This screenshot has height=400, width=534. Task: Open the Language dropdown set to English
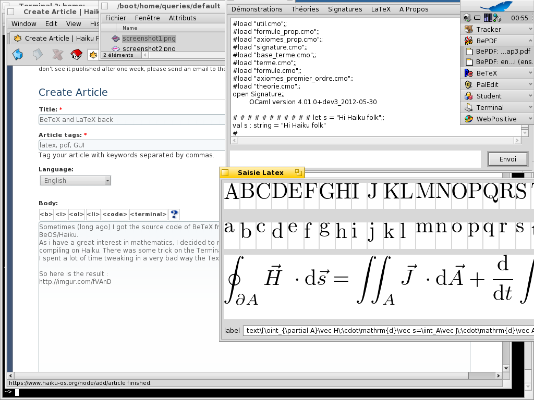[x=75, y=180]
